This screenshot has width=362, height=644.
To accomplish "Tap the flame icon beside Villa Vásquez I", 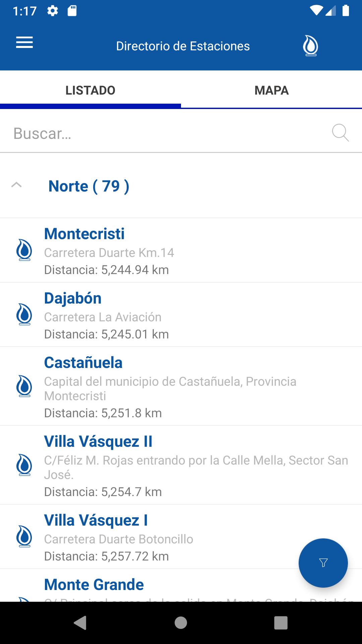I will click(24, 536).
